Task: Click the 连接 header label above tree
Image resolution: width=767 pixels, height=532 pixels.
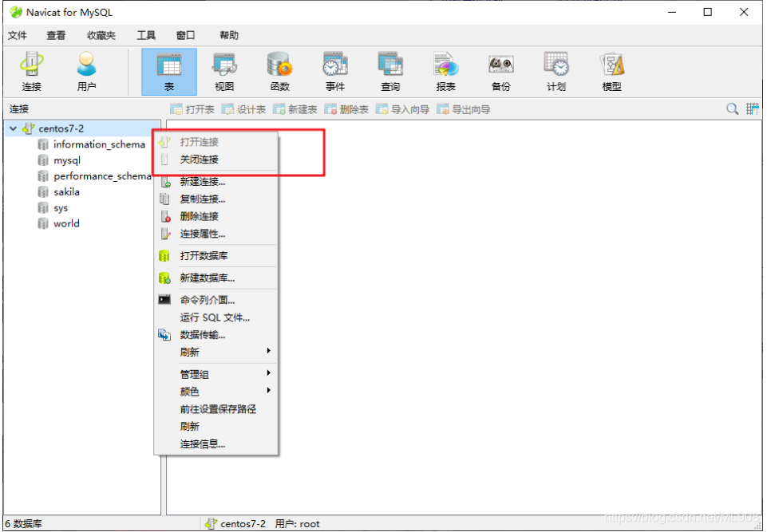Action: 19,109
